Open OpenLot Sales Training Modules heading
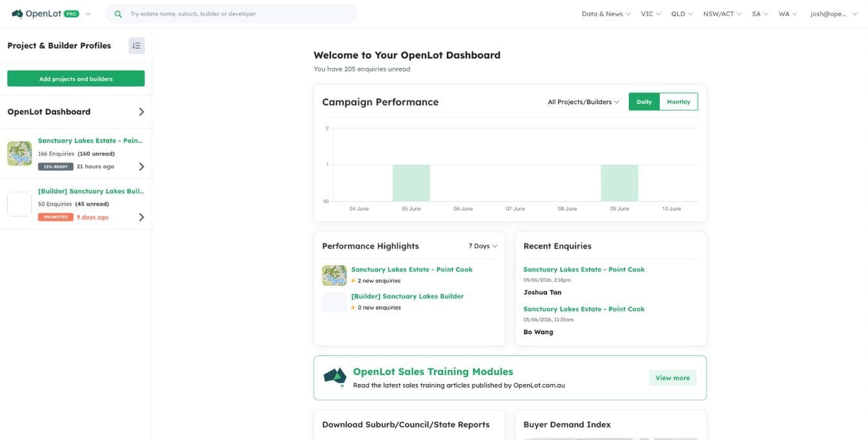The image size is (868, 440). click(x=433, y=371)
